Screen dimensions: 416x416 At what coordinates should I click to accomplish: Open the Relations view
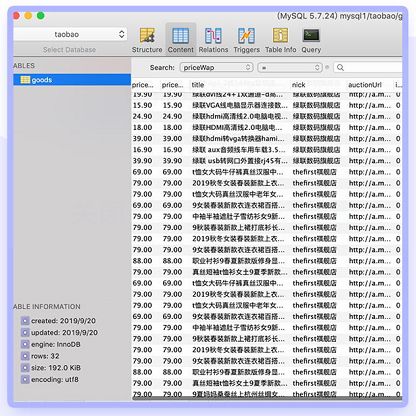click(x=213, y=40)
